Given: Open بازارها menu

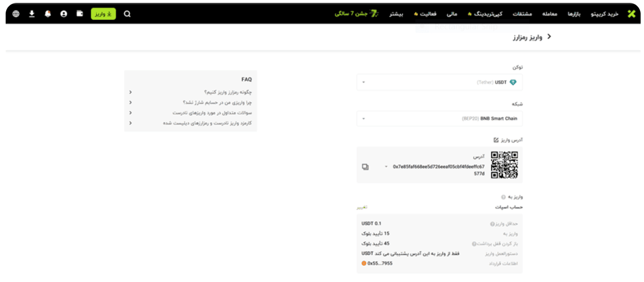Looking at the screenshot, I should click(574, 14).
